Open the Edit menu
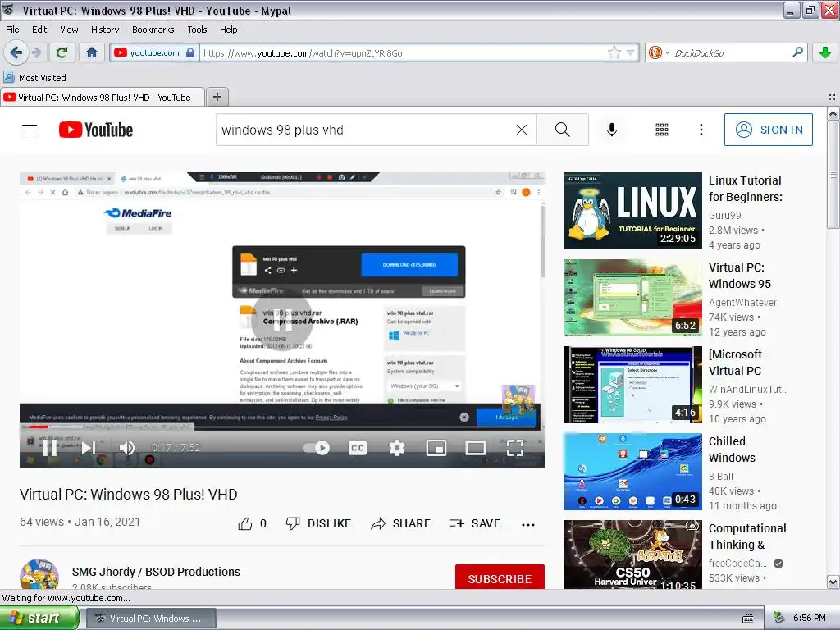 click(39, 30)
